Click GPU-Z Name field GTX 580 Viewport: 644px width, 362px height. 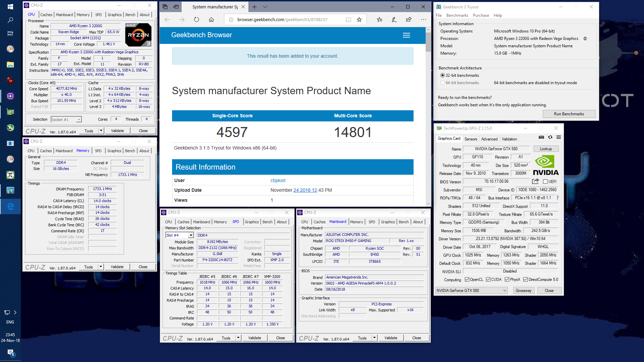pos(496,149)
